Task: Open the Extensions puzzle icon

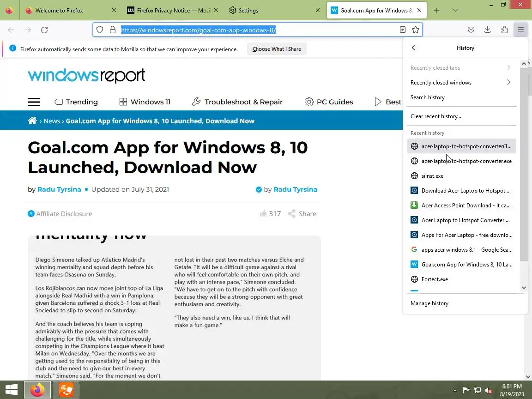Action: pyautogui.click(x=504, y=30)
